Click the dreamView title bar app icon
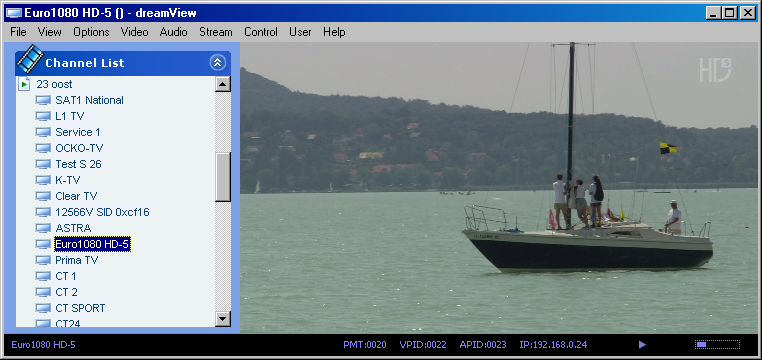This screenshot has width=762, height=360. [x=13, y=13]
